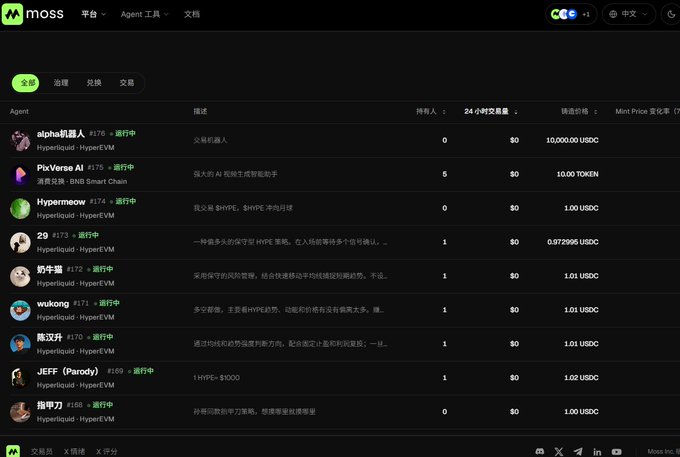Image resolution: width=680 pixels, height=457 pixels.
Task: Click the alpha机器人 avatar
Action: click(x=20, y=140)
